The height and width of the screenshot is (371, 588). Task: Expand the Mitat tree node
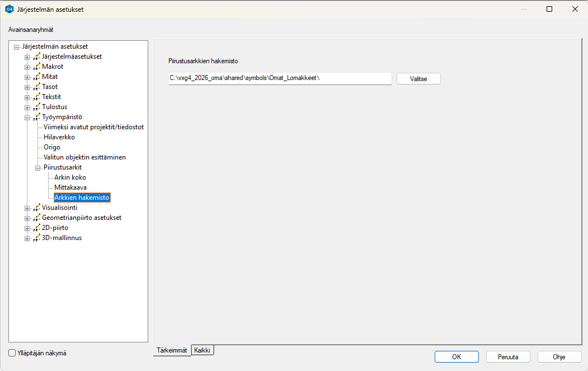[27, 78]
